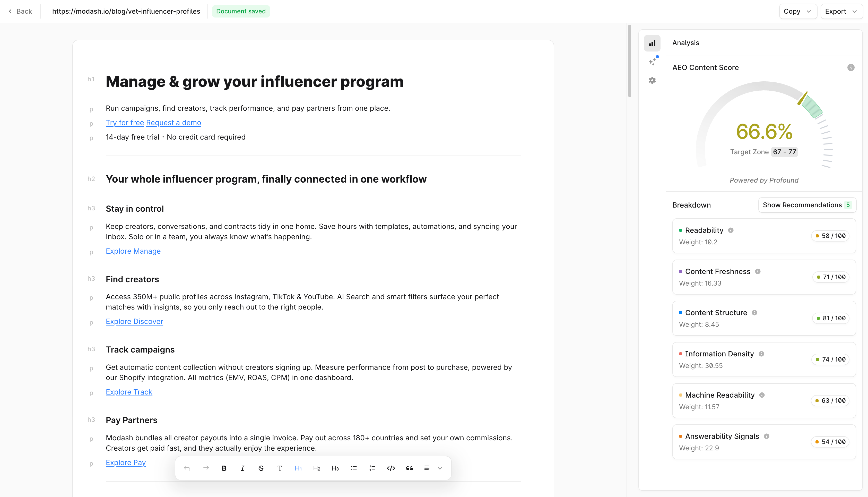Apply Heading 3 style
Viewport: 868px width, 497px height.
point(335,468)
